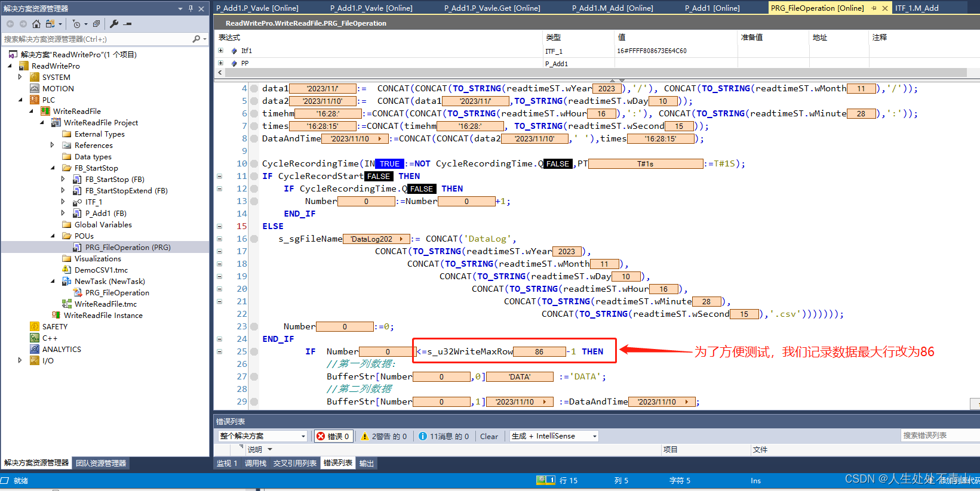
Task: Select the DemoCSV1.tmc file icon
Action: pos(67,270)
